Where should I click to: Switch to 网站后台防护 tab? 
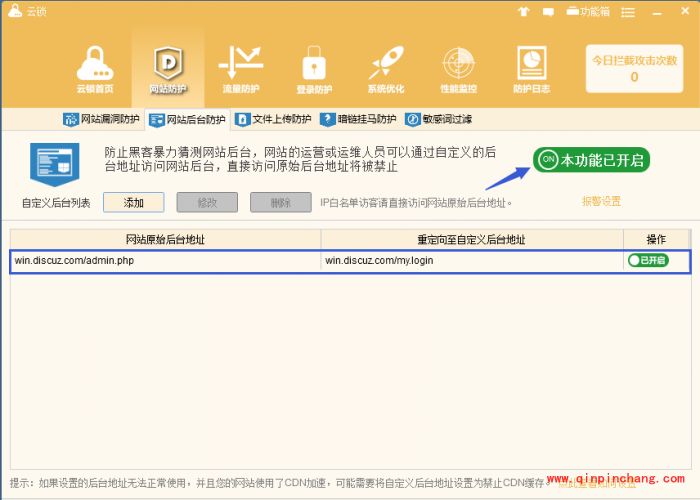(x=188, y=120)
